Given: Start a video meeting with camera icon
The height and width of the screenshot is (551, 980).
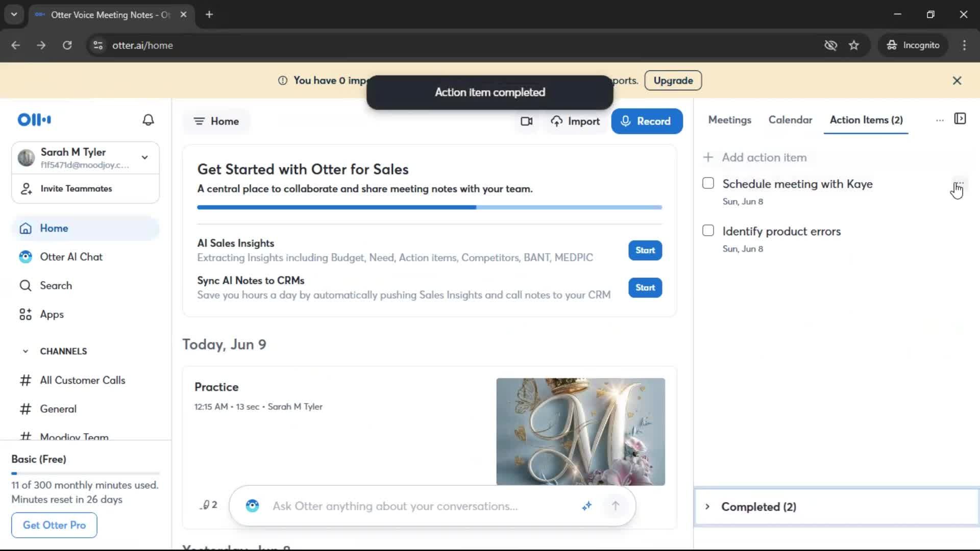Looking at the screenshot, I should coord(526,121).
